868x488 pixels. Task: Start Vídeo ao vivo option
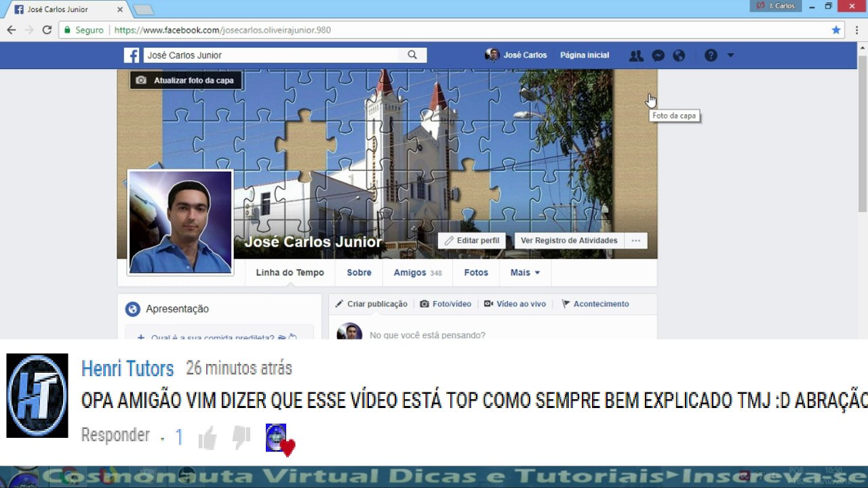pyautogui.click(x=515, y=304)
